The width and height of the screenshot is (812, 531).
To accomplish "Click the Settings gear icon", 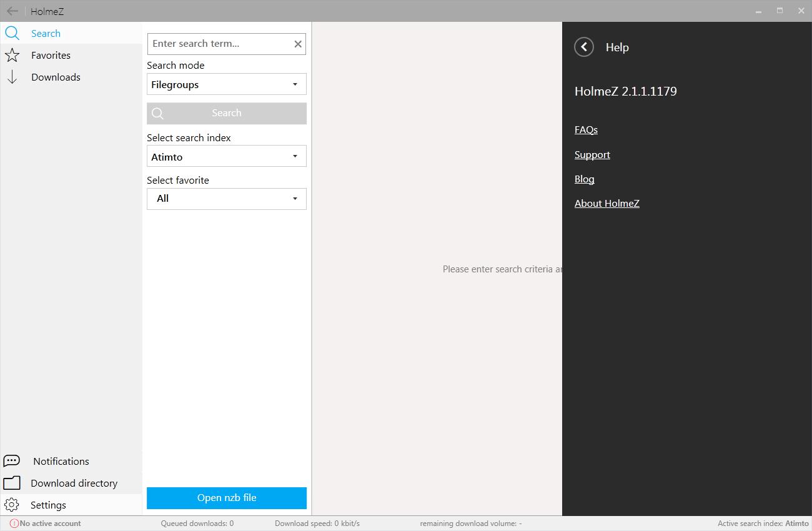I will [x=11, y=505].
